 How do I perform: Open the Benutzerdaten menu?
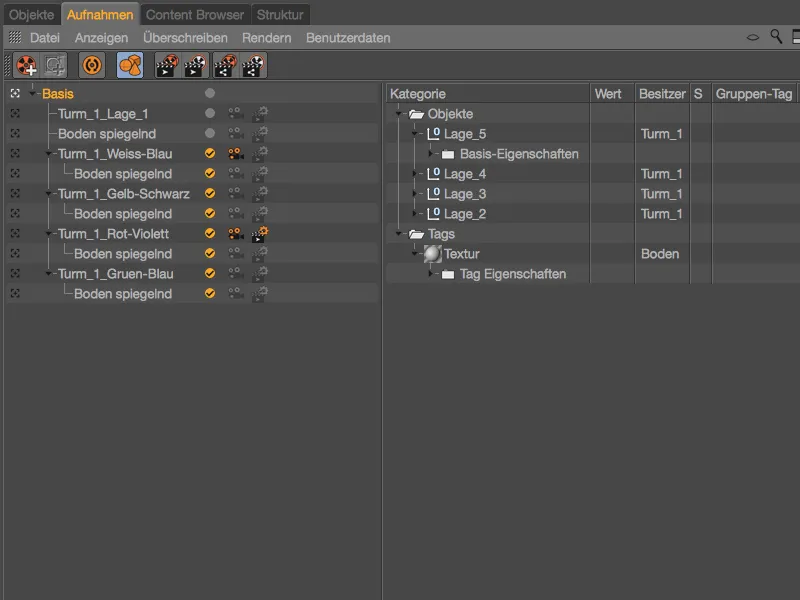coord(348,38)
